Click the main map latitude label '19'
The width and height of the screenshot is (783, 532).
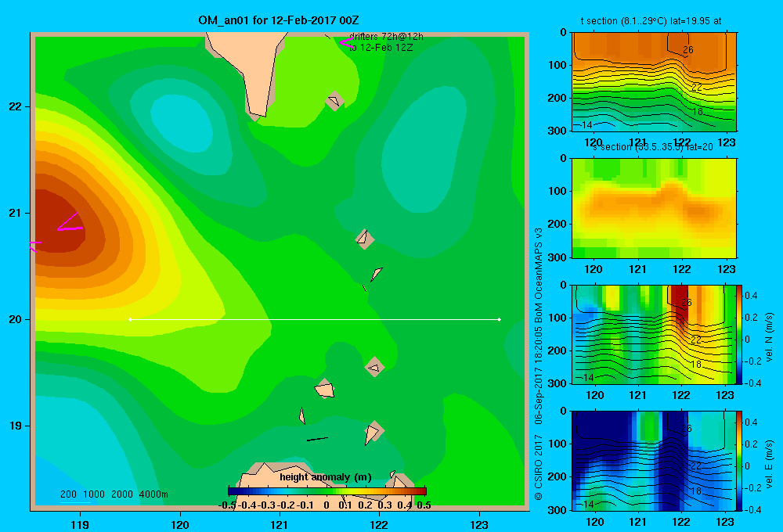(16, 426)
